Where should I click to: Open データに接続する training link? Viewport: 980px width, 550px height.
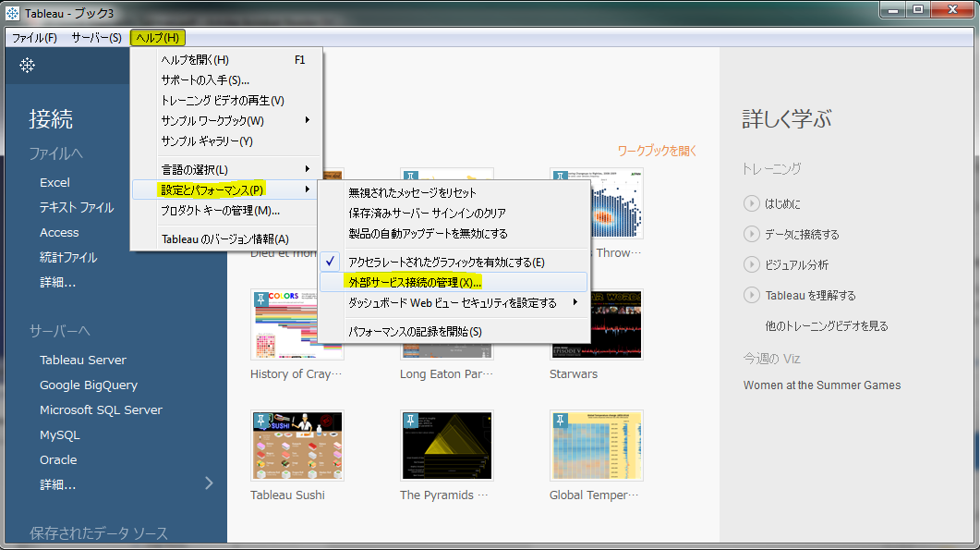point(802,235)
